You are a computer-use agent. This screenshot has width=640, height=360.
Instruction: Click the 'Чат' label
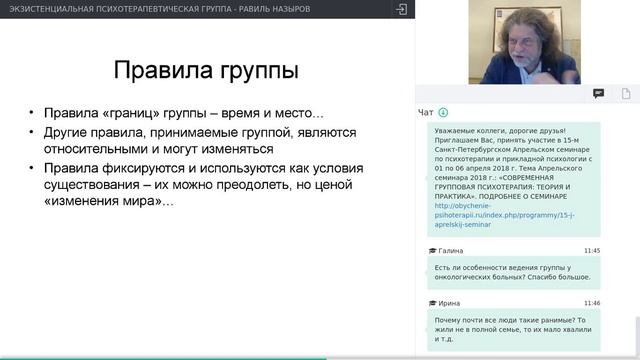pos(425,112)
